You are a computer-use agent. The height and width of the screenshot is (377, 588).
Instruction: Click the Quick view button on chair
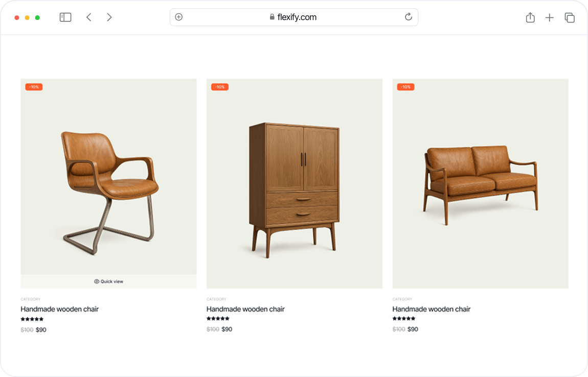pyautogui.click(x=109, y=281)
